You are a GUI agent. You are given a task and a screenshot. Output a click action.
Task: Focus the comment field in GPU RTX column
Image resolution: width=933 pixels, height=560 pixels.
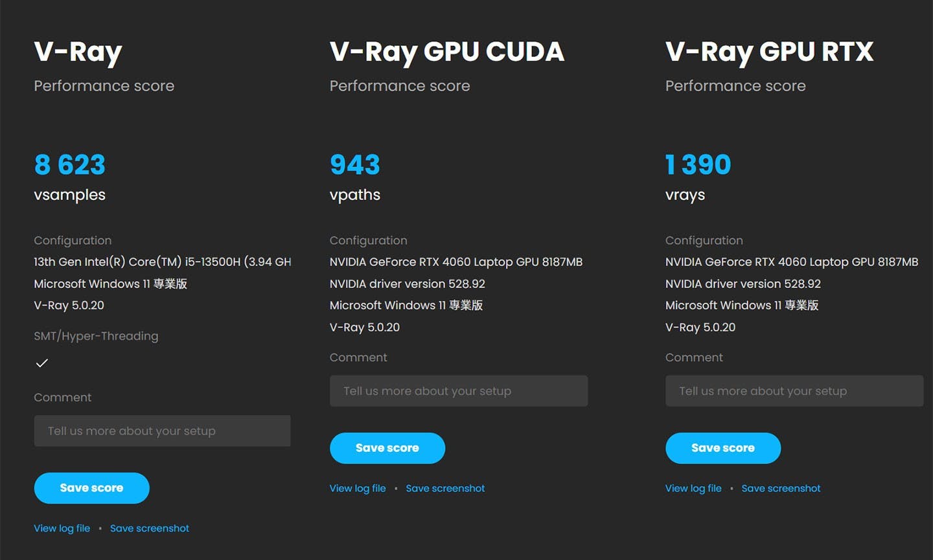click(x=794, y=391)
